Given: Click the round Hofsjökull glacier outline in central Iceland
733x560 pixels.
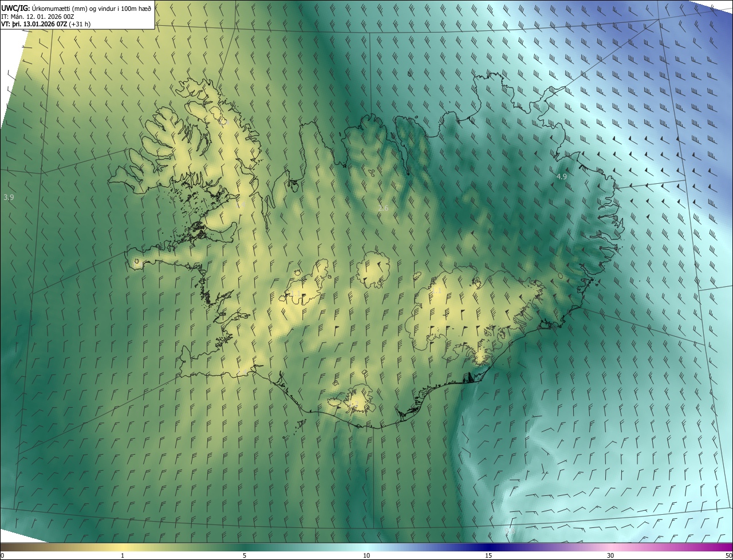Looking at the screenshot, I should pyautogui.click(x=373, y=270).
